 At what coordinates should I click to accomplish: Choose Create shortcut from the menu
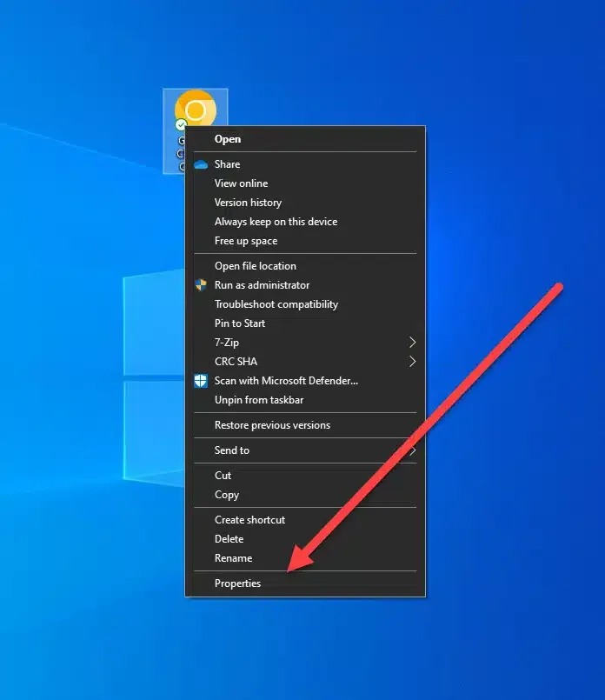(249, 520)
